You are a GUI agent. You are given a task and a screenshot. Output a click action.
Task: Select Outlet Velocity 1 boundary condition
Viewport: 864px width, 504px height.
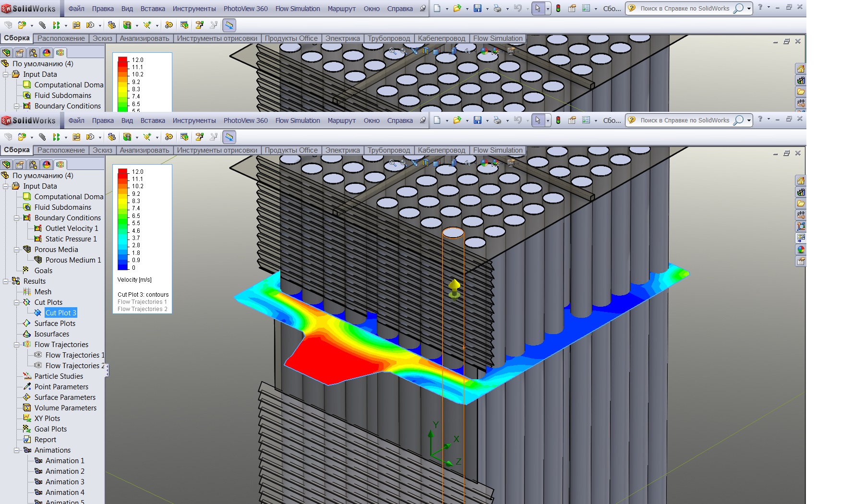(72, 228)
